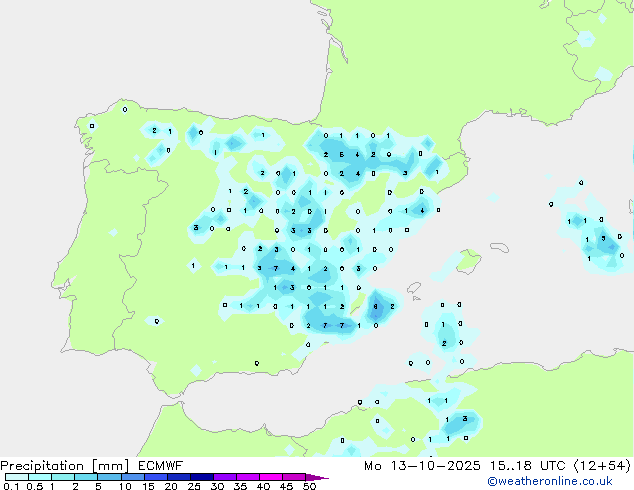This screenshot has height=490, width=634.
Task: Select the time range 15..18
Action: coord(511,466)
